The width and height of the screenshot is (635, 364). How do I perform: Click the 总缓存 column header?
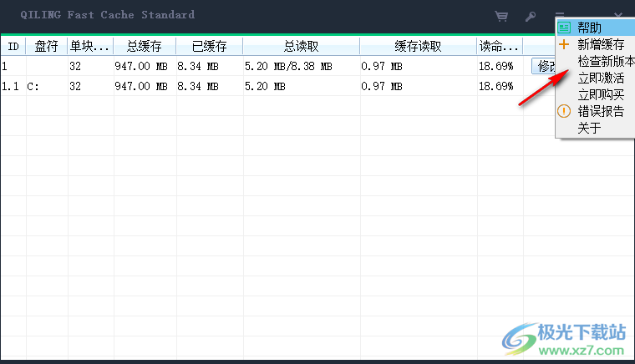pos(145,46)
